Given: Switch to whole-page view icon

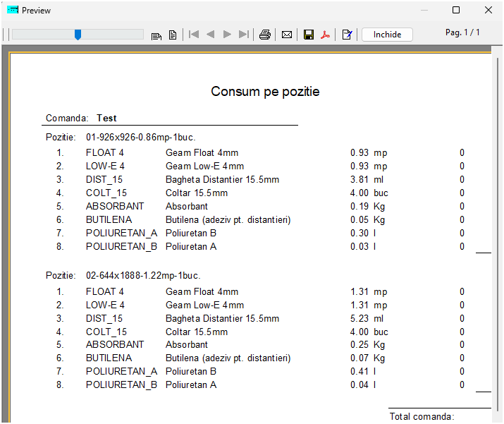Looking at the screenshot, I should click(x=173, y=35).
